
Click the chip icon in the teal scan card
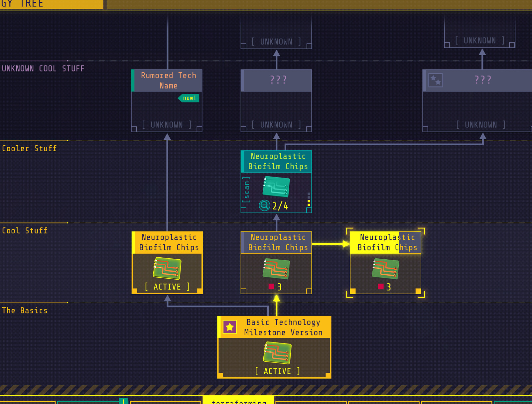coord(276,187)
